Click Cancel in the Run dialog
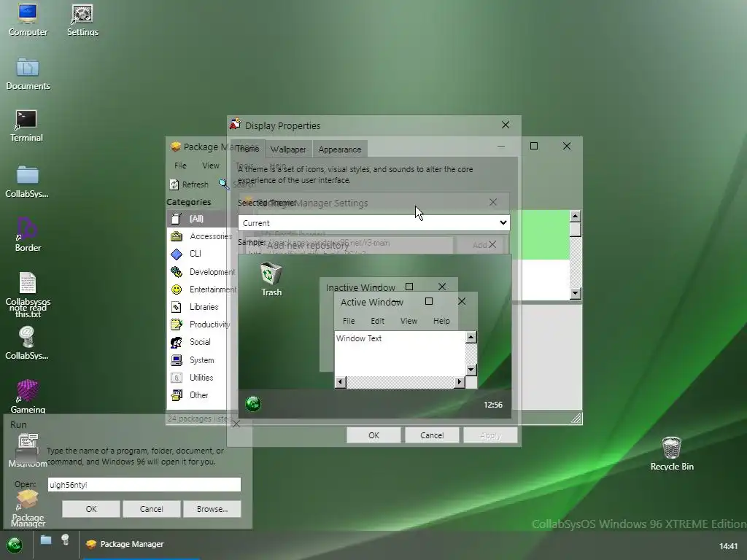The width and height of the screenshot is (747, 560). [x=152, y=509]
